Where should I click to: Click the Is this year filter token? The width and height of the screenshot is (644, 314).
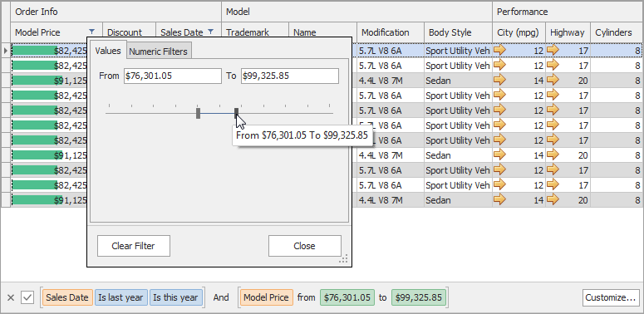[x=176, y=297]
